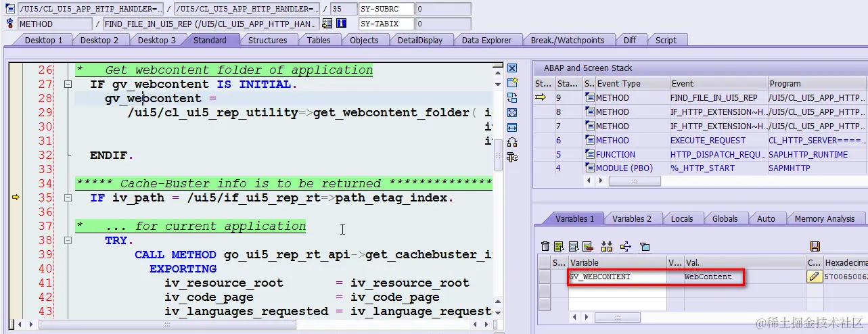Screen dimensions: 868x334
Task: Select the Structures tab
Action: point(268,40)
